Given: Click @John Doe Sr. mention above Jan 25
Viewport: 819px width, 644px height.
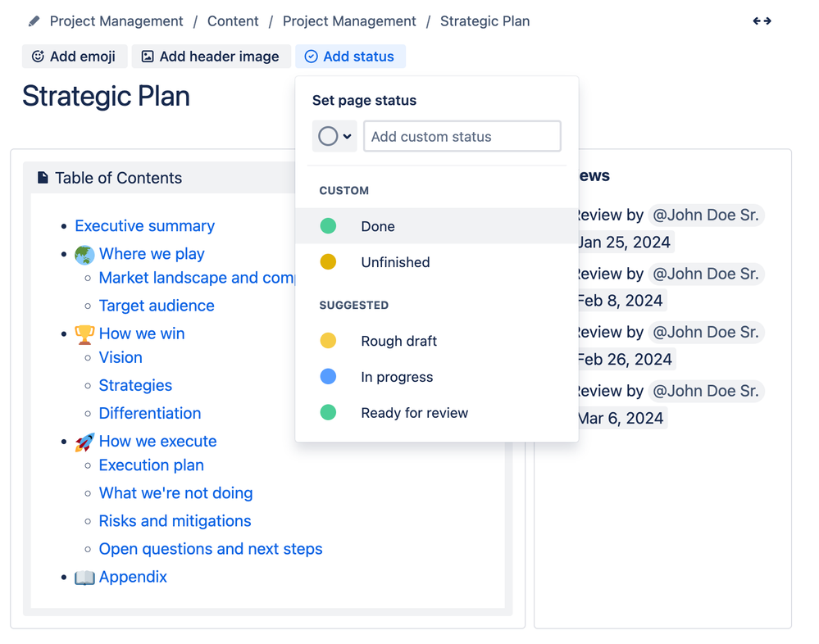Looking at the screenshot, I should (706, 215).
